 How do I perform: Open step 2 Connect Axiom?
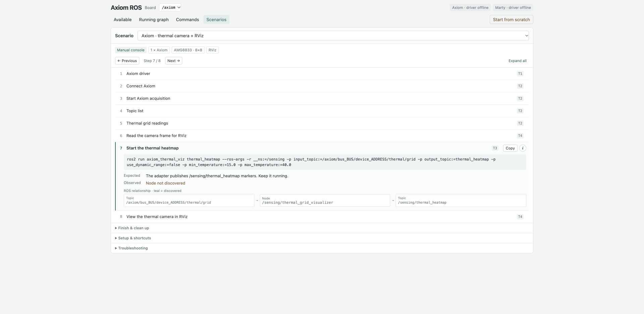pos(322,86)
